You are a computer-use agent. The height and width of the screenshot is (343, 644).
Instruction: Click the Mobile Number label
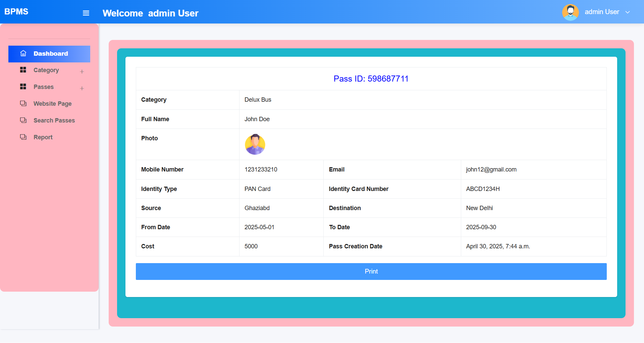point(162,169)
